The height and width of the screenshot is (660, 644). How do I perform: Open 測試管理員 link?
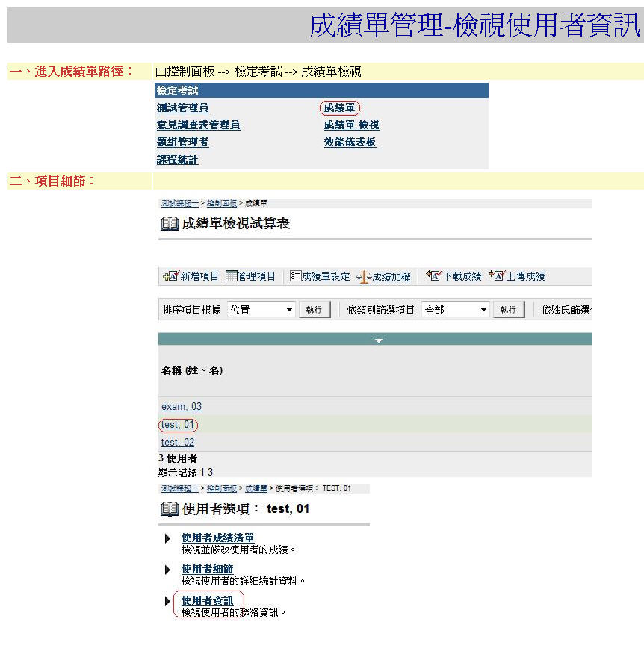point(182,108)
